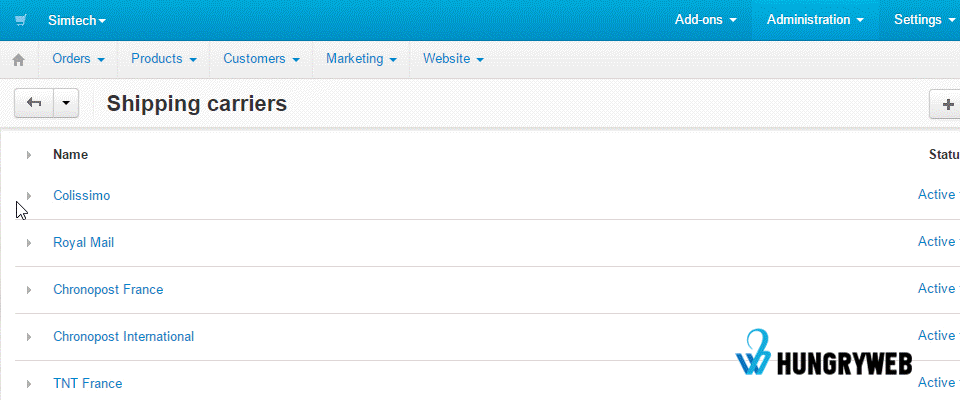The width and height of the screenshot is (960, 400).
Task: Click the plus add carrier button
Action: pyautogui.click(x=945, y=104)
